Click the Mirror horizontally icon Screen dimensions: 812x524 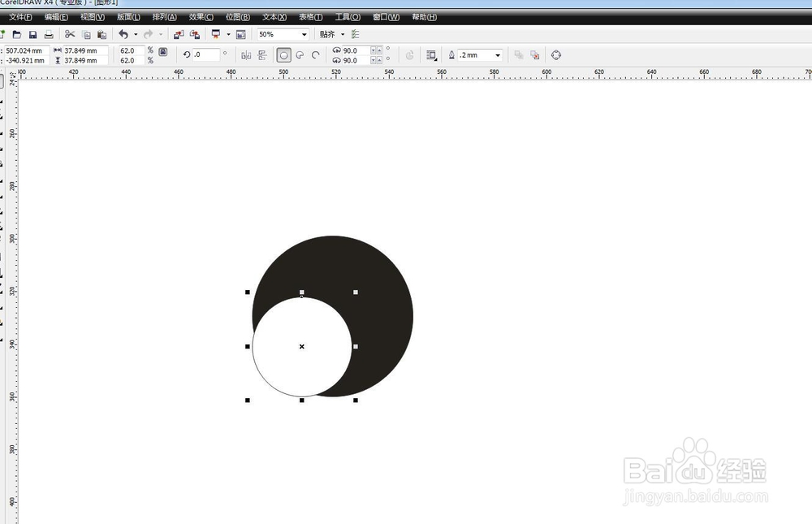246,55
